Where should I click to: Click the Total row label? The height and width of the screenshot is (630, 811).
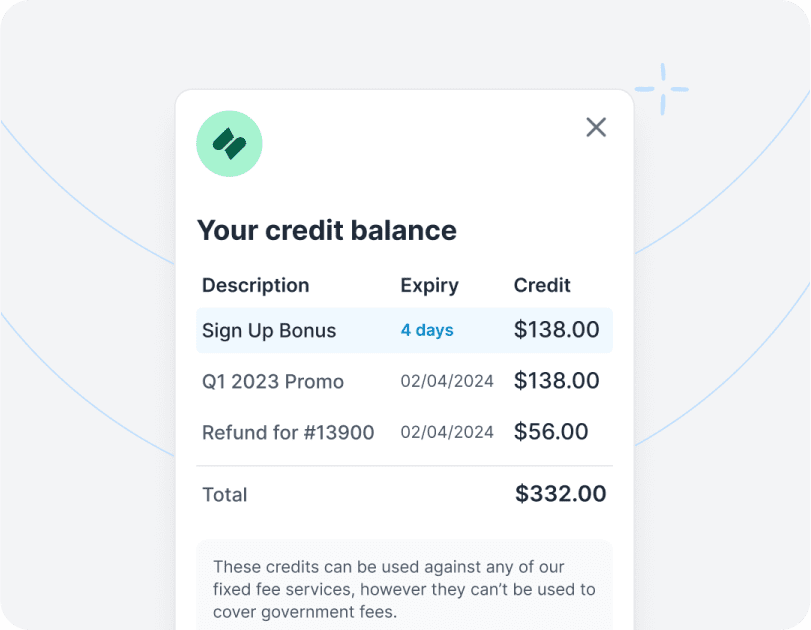click(x=224, y=494)
